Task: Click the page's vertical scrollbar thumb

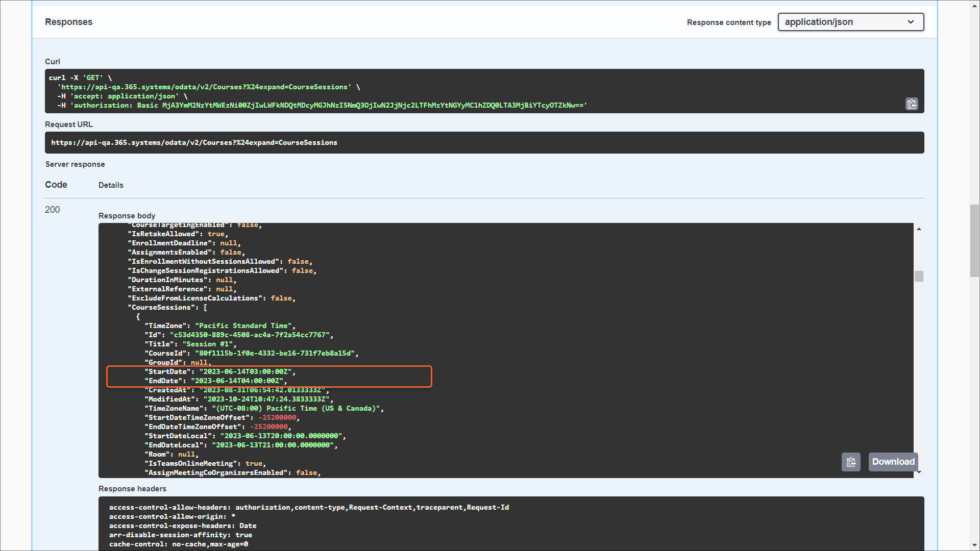Action: (x=974, y=240)
